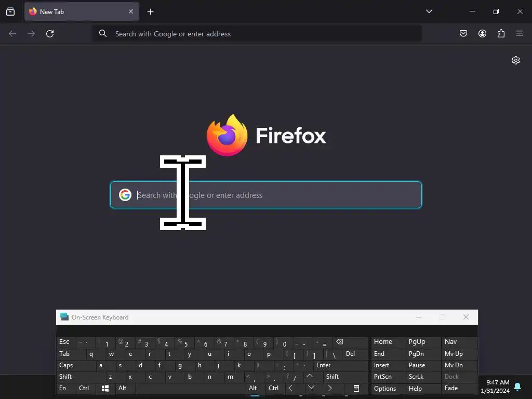Screen dimensions: 532x399
Task: Click the Forward navigation arrow
Action: point(31,34)
